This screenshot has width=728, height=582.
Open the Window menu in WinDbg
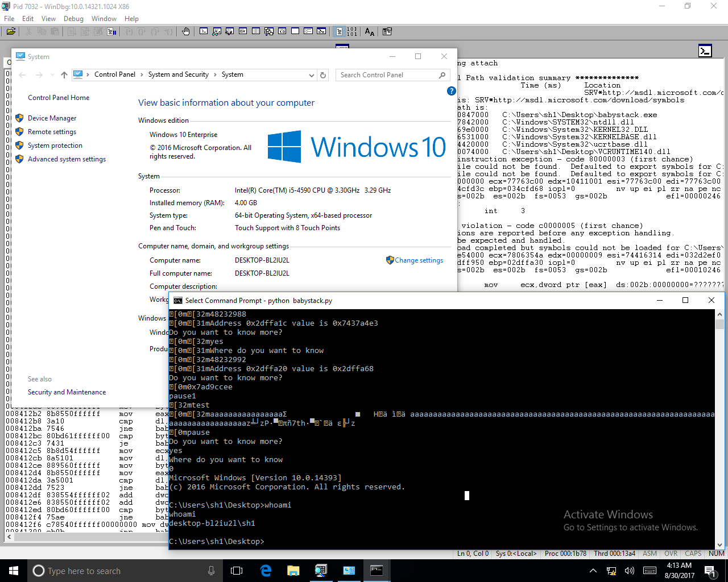pyautogui.click(x=104, y=19)
